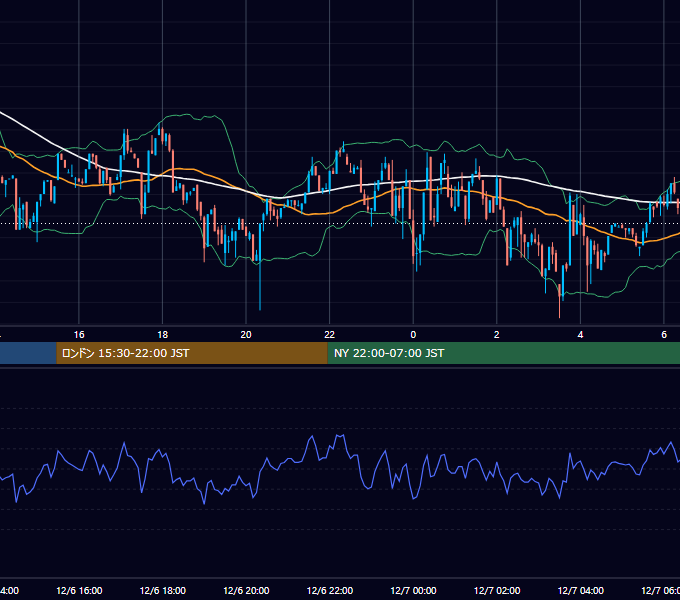This screenshot has height=600, width=680.
Task: Click the "22" hour label on price chart axis
Action: (x=330, y=334)
